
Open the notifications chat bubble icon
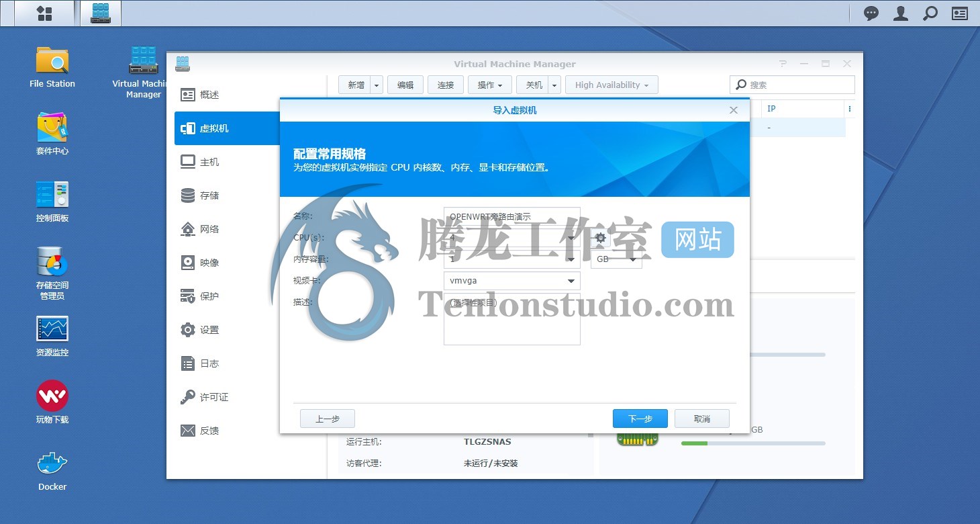(871, 13)
